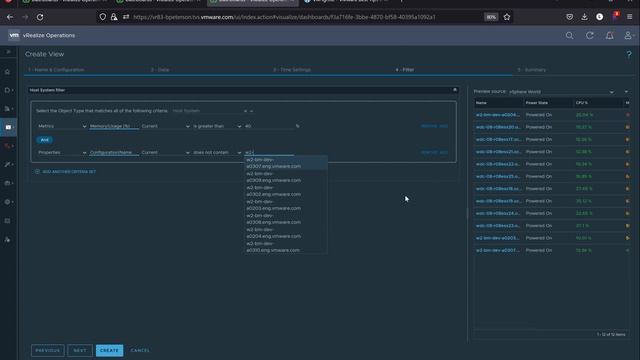The image size is (640, 360).
Task: Click Remove in the Metrics criteria row
Action: 429,126
